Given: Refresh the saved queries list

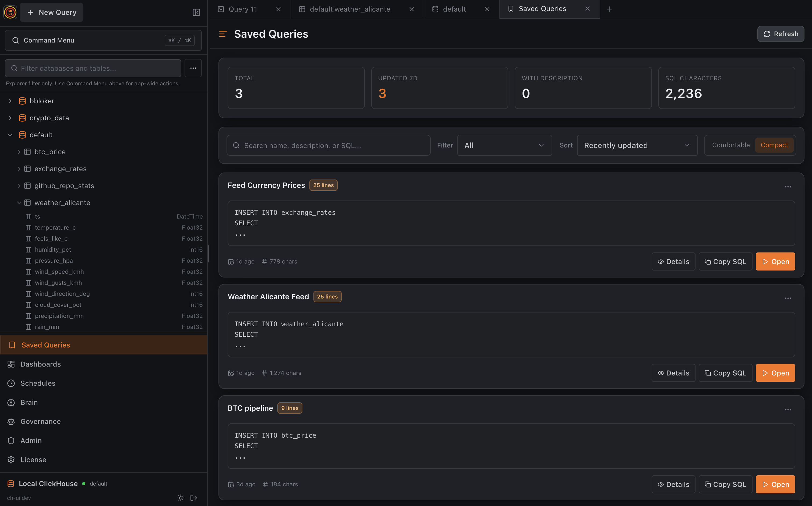Looking at the screenshot, I should 781,34.
